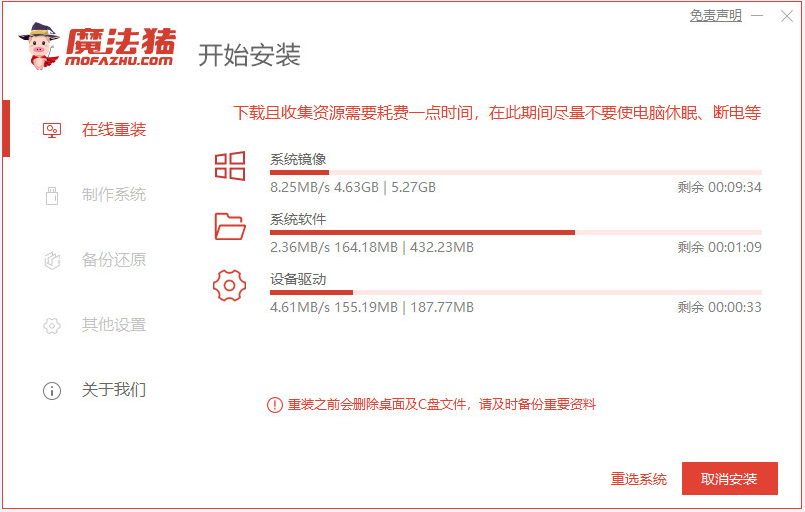Select the 备份还原 tab
This screenshot has height=512, width=805.
pos(114,260)
